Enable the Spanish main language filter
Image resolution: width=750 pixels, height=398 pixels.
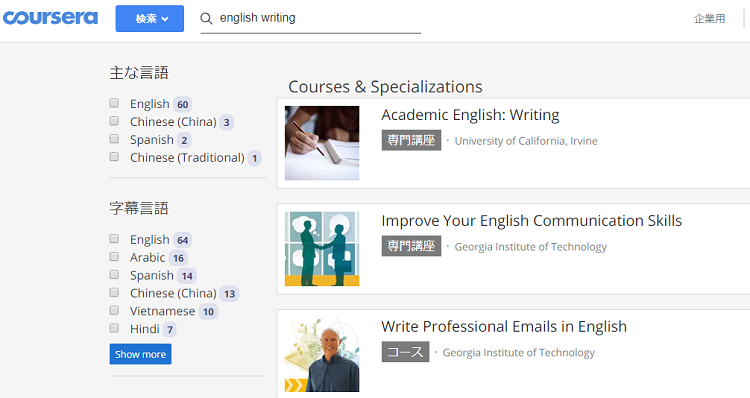(x=114, y=139)
